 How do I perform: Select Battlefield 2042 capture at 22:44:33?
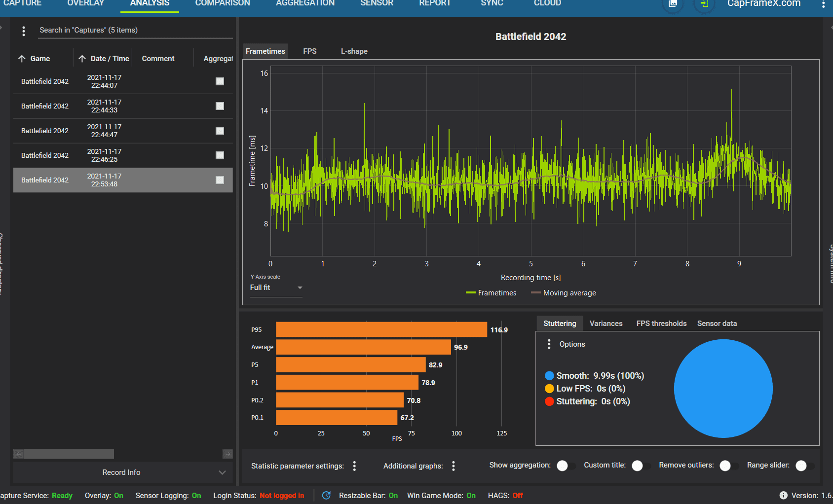(x=123, y=106)
